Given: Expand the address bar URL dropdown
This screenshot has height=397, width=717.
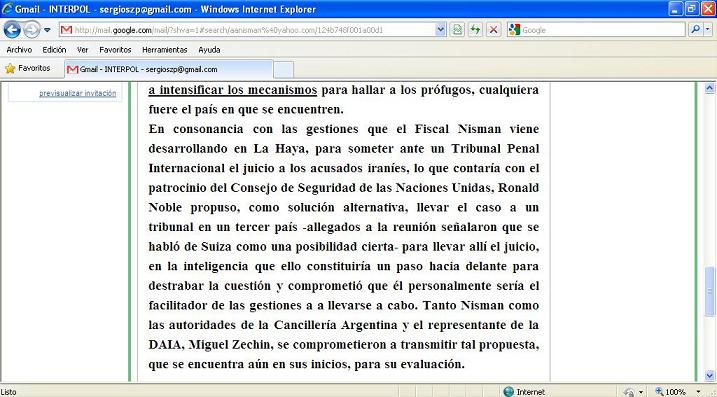Looking at the screenshot, I should pyautogui.click(x=441, y=30).
